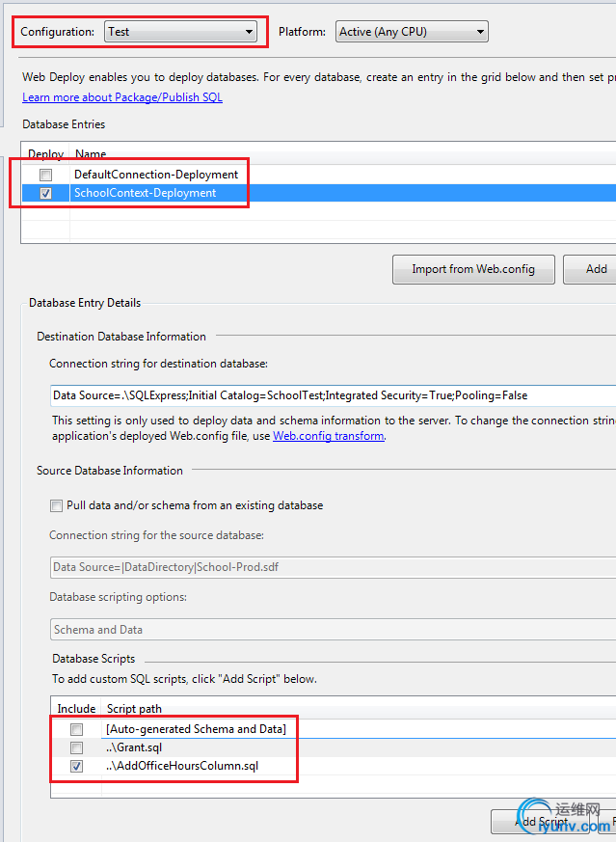Open the Web.config transform link

click(329, 436)
